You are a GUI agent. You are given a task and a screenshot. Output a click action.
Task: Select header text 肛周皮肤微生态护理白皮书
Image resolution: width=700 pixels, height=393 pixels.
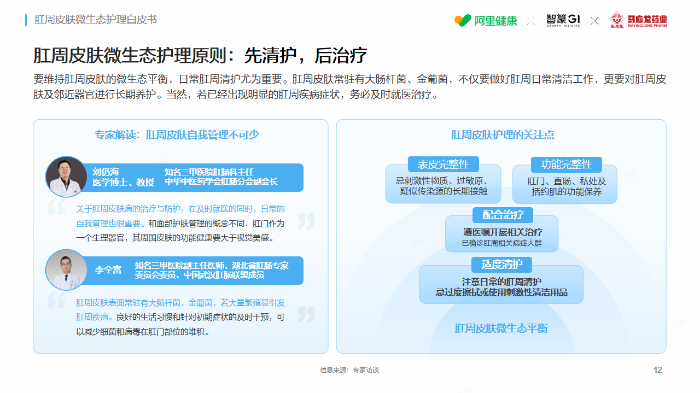(96, 20)
